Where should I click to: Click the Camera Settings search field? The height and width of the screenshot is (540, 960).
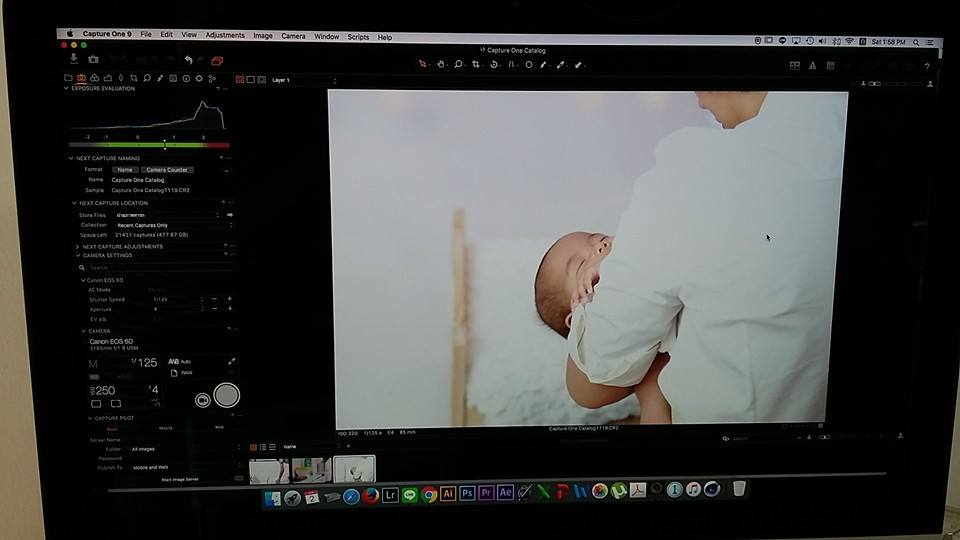pyautogui.click(x=160, y=268)
